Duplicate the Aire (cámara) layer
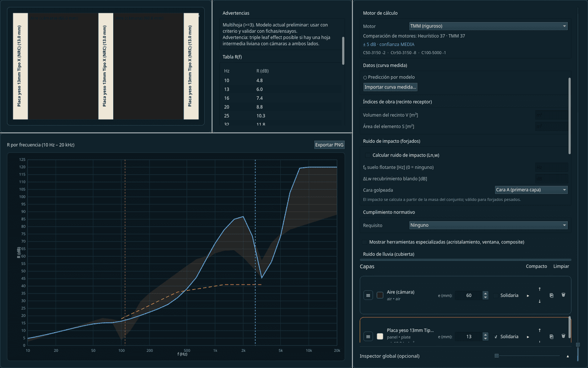This screenshot has height=368, width=588. point(551,295)
